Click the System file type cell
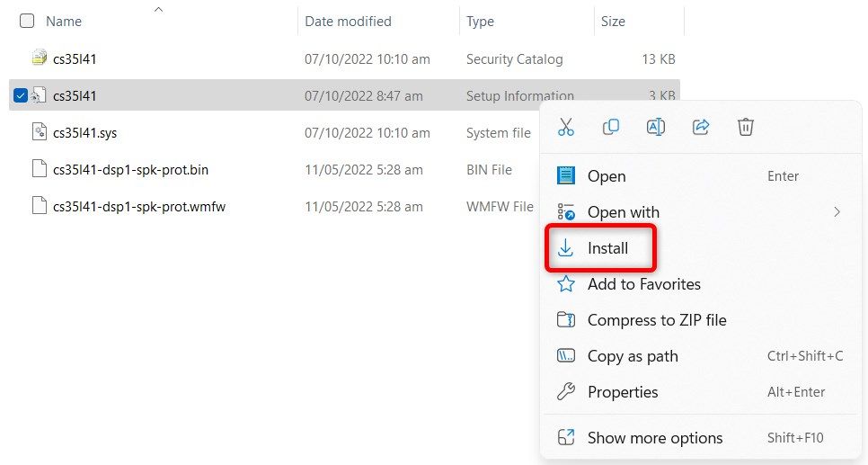Image resolution: width=868 pixels, height=465 pixels. (x=498, y=133)
